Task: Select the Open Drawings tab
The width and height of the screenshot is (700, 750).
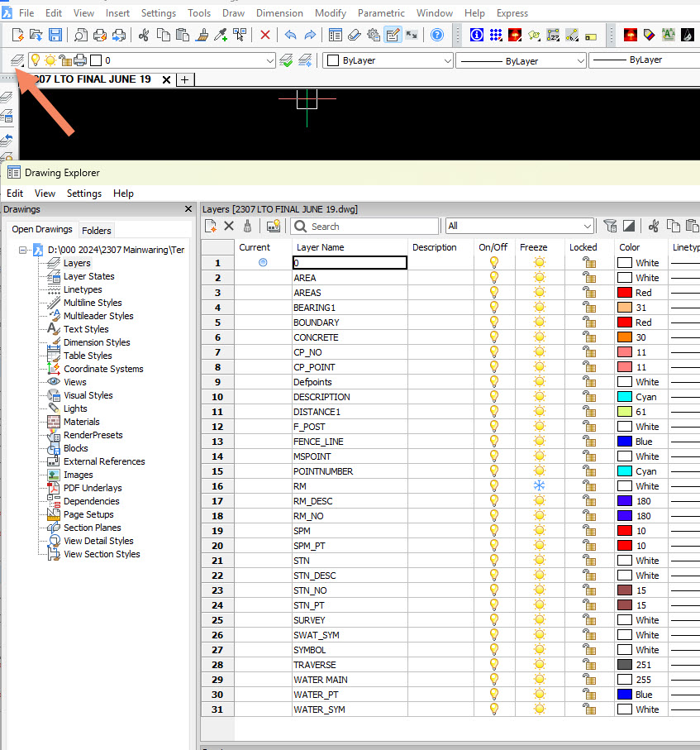Action: click(42, 230)
